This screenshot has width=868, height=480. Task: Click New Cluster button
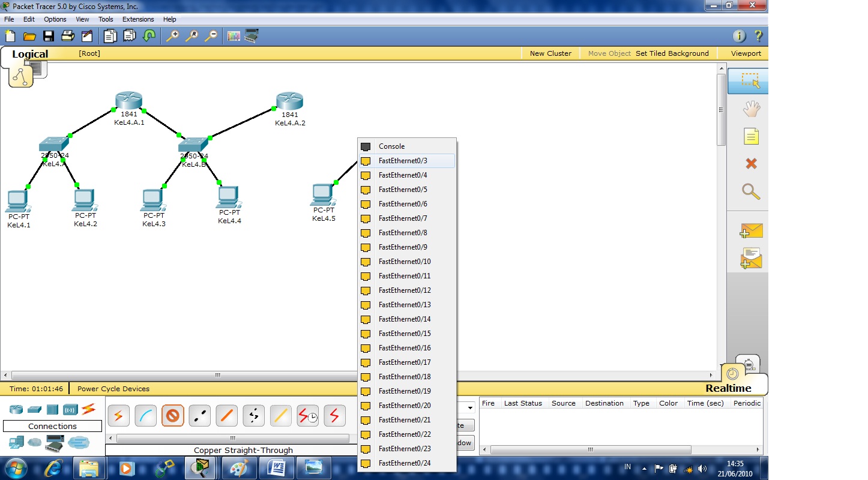click(x=550, y=53)
